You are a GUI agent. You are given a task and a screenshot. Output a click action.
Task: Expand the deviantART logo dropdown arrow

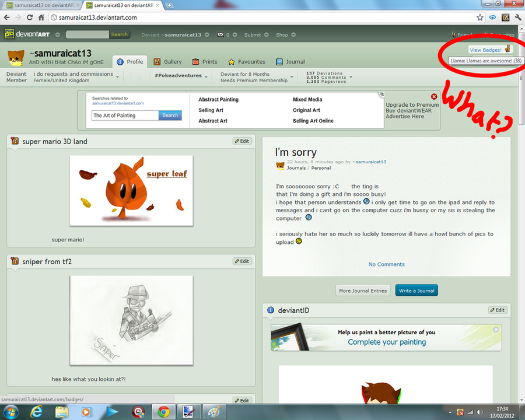(x=58, y=34)
